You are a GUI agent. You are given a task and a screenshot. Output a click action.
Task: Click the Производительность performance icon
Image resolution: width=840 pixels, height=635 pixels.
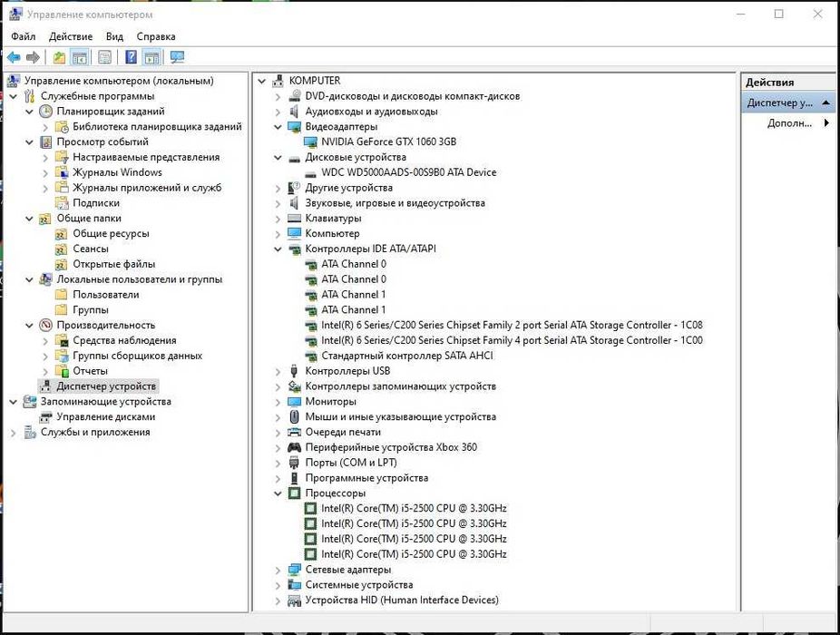click(x=46, y=326)
